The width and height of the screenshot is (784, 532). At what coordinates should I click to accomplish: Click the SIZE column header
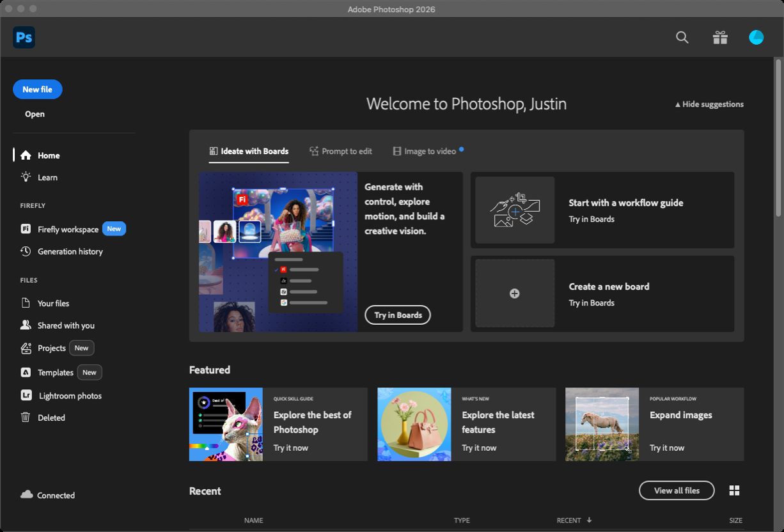(736, 520)
